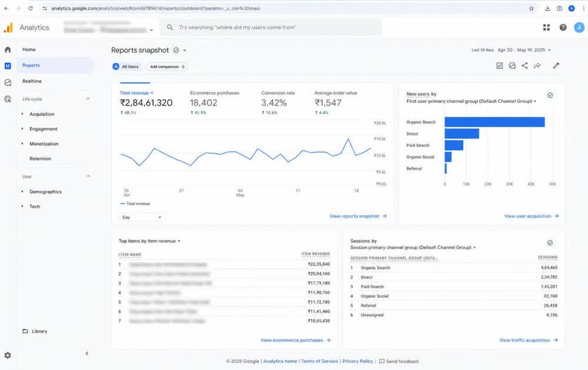Select Reports in the navigation
Screen dimensions: 588x370
click(55, 65)
